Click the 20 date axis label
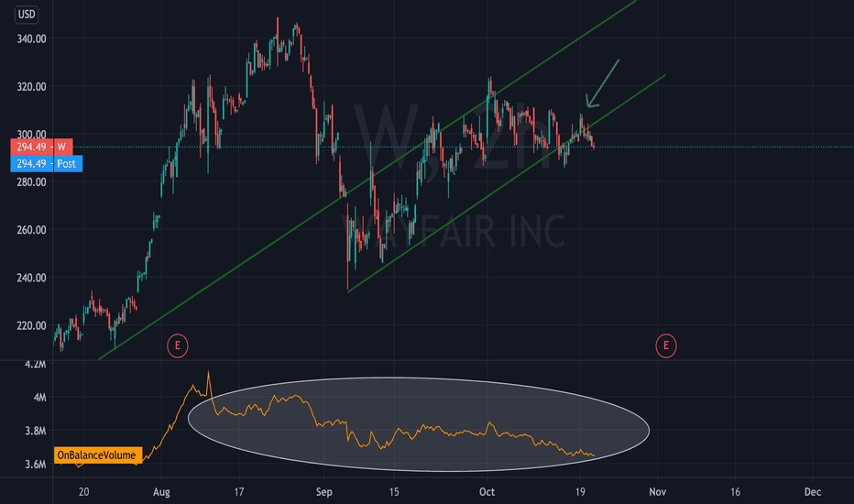Viewport: 854px width, 504px height. pyautogui.click(x=84, y=492)
